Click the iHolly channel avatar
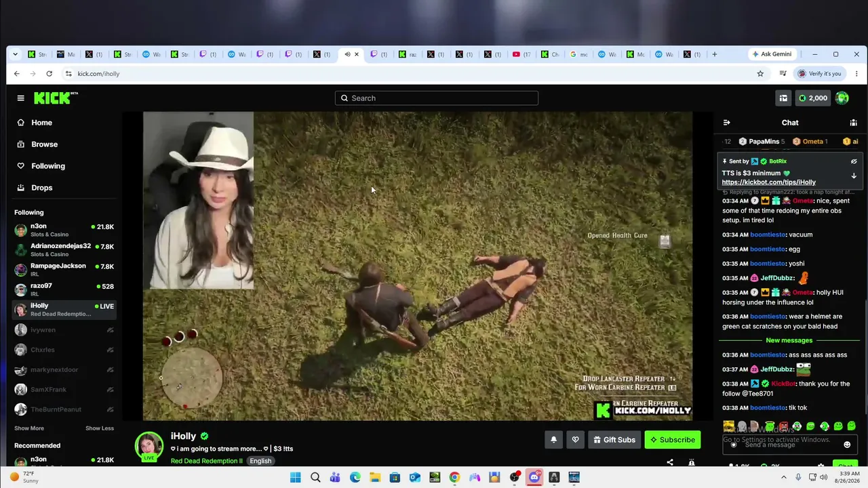 click(x=149, y=446)
